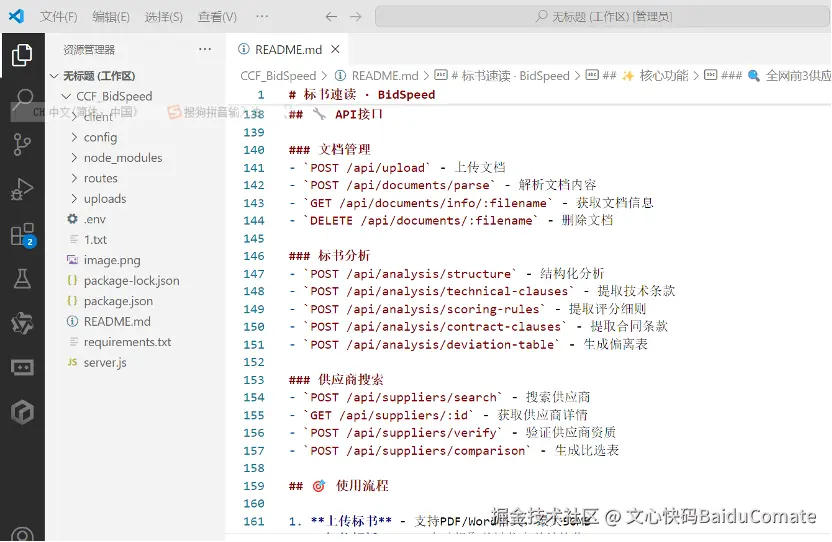The image size is (832, 542).
Task: Click the title bar command search box
Action: coord(602,16)
